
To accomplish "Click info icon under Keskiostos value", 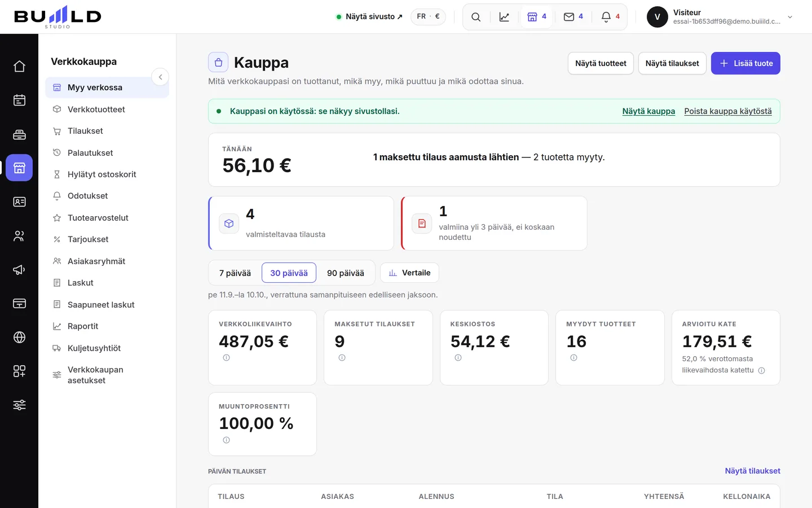I will pos(458,358).
